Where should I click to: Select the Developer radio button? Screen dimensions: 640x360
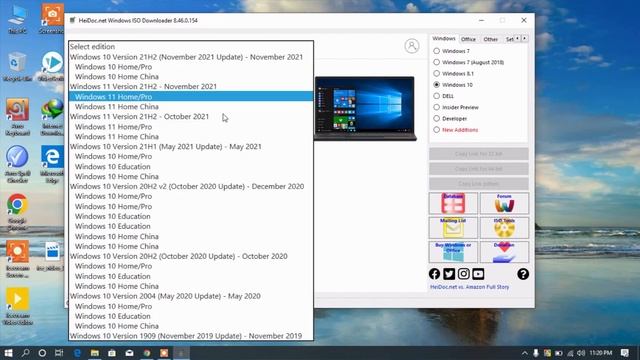pos(437,118)
